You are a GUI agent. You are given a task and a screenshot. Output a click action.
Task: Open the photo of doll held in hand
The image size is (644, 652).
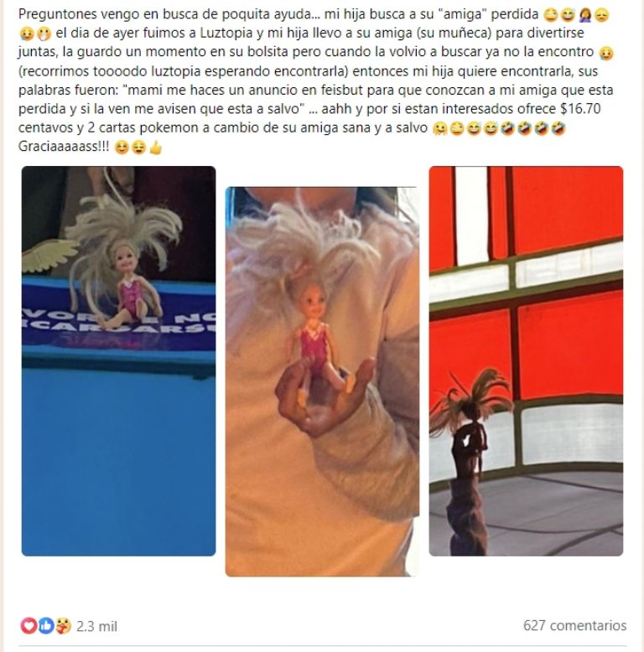[322, 381]
